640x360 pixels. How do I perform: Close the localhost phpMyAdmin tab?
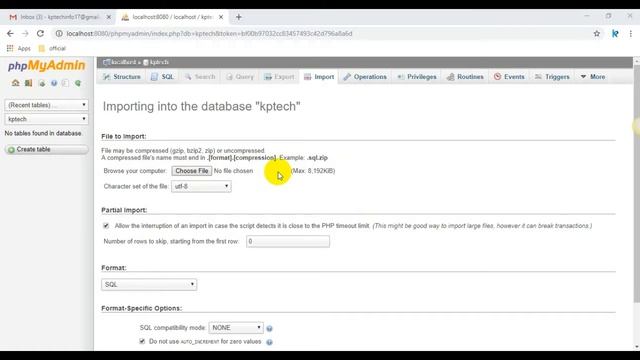click(x=221, y=17)
